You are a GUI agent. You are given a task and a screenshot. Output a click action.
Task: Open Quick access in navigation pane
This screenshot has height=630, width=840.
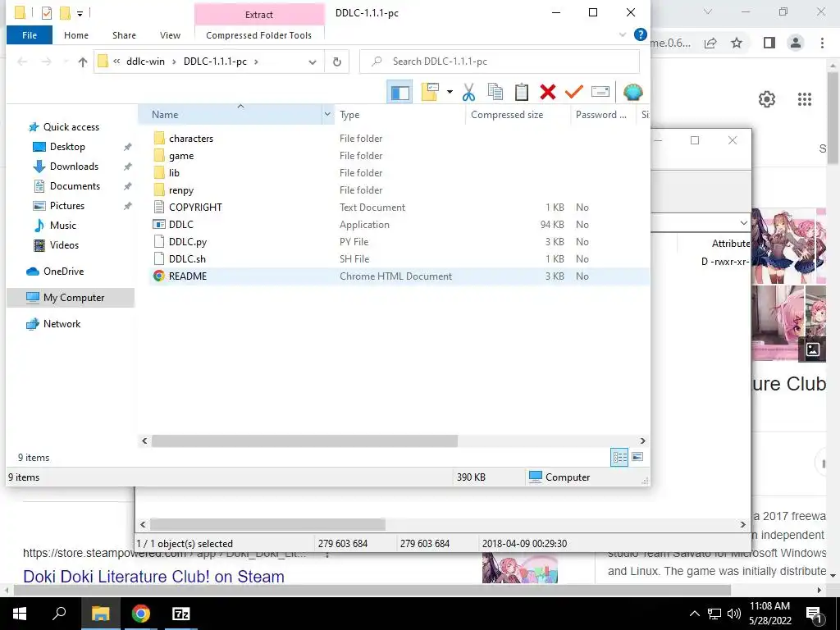(x=71, y=127)
